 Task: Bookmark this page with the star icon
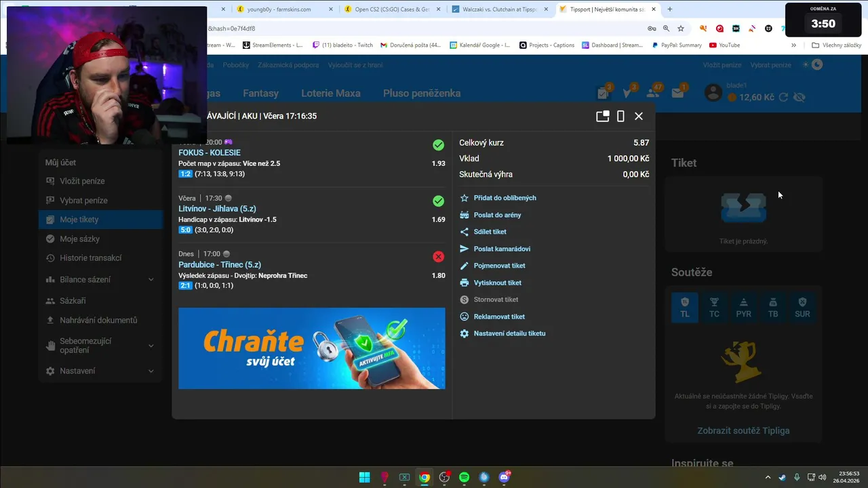681,28
